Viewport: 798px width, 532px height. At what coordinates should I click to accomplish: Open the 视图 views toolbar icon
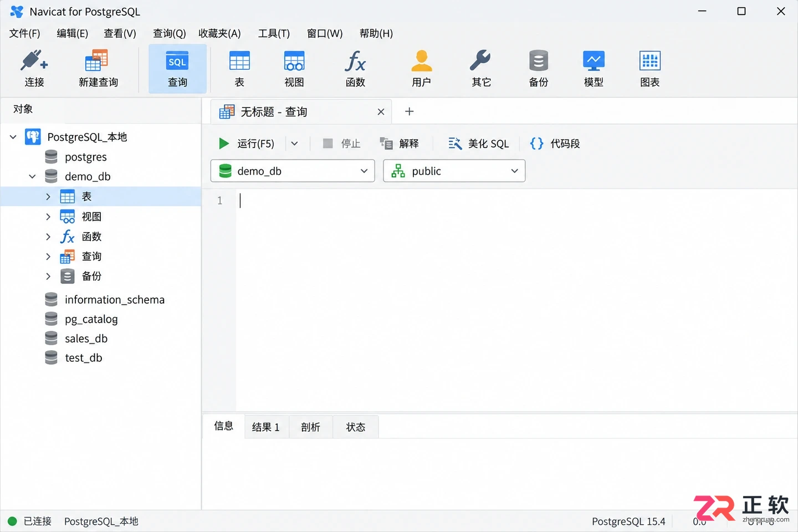tap(294, 69)
